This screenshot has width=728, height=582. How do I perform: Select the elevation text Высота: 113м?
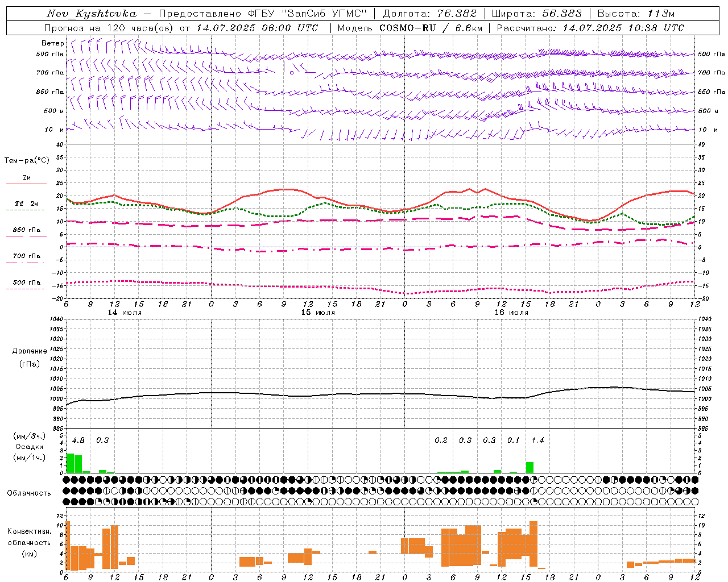pos(636,14)
